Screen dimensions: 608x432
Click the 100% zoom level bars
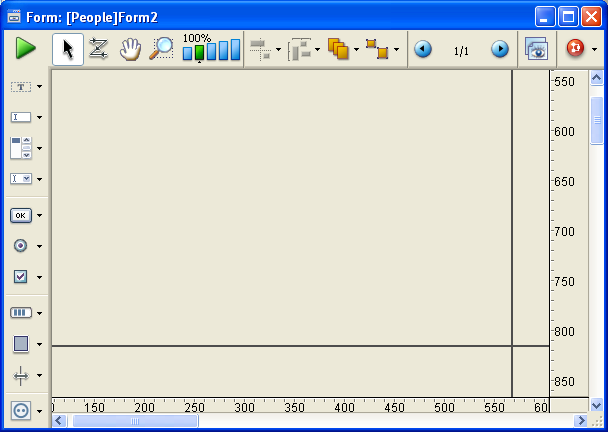click(x=211, y=50)
